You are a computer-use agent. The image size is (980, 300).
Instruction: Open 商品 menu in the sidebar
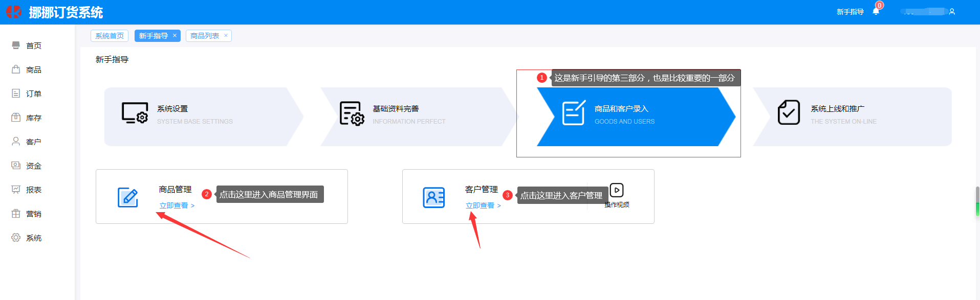pyautogui.click(x=33, y=70)
